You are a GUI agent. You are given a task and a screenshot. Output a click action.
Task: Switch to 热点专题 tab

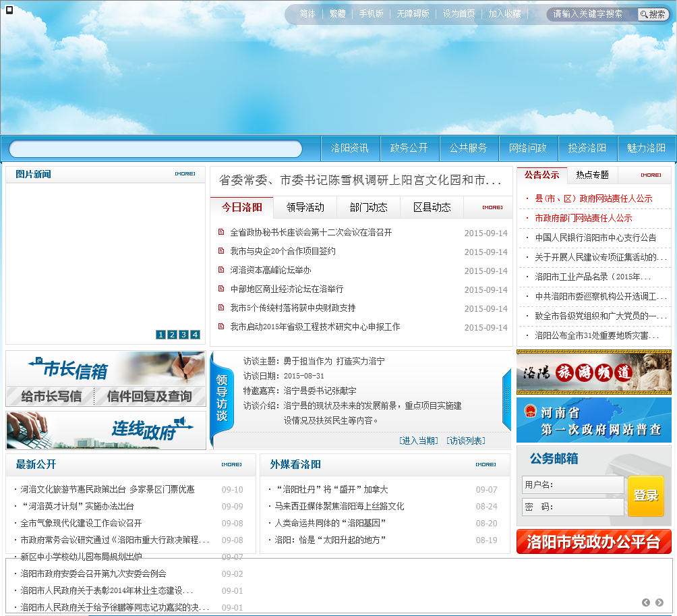click(592, 175)
